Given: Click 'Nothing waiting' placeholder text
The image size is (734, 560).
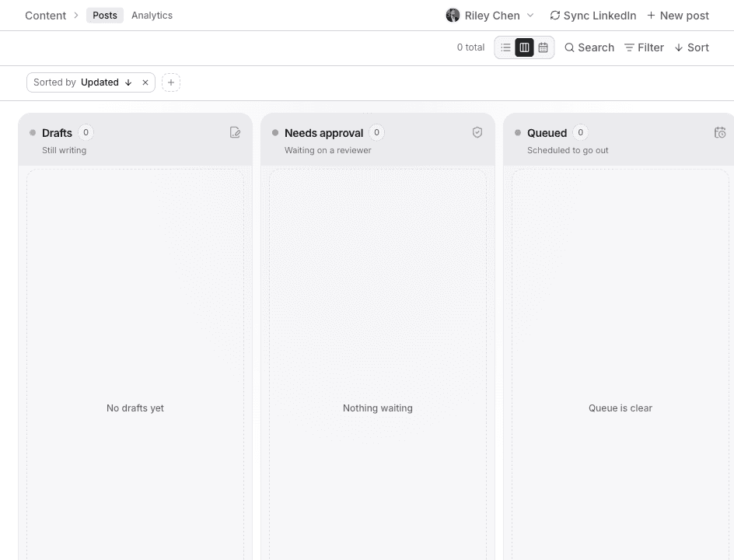Looking at the screenshot, I should click(378, 408).
